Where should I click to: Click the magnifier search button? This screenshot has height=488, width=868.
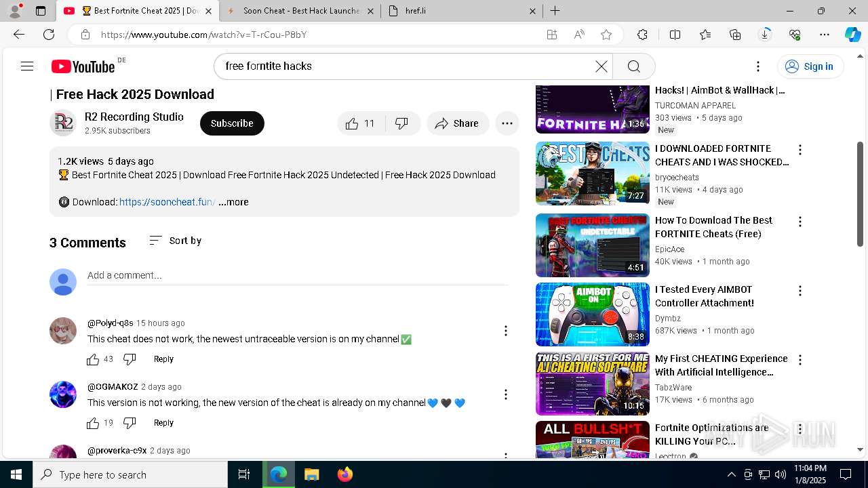coord(633,66)
